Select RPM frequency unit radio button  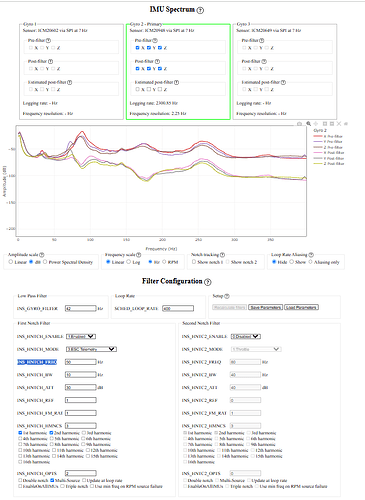[164, 262]
